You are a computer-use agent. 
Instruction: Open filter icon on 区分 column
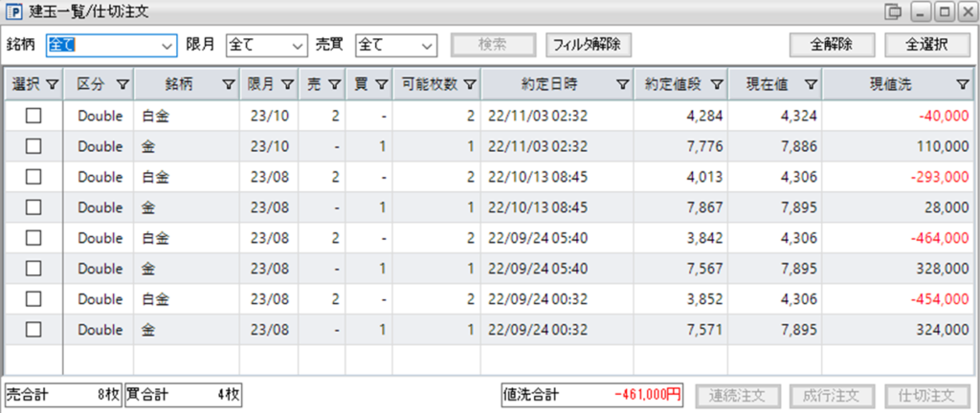(x=122, y=85)
